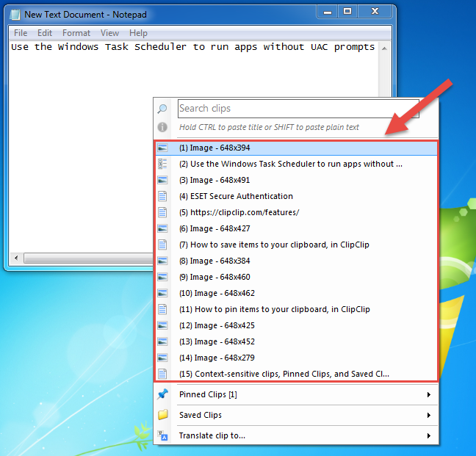The width and height of the screenshot is (476, 456).
Task: Click the image icon of clip (10)
Action: click(162, 293)
